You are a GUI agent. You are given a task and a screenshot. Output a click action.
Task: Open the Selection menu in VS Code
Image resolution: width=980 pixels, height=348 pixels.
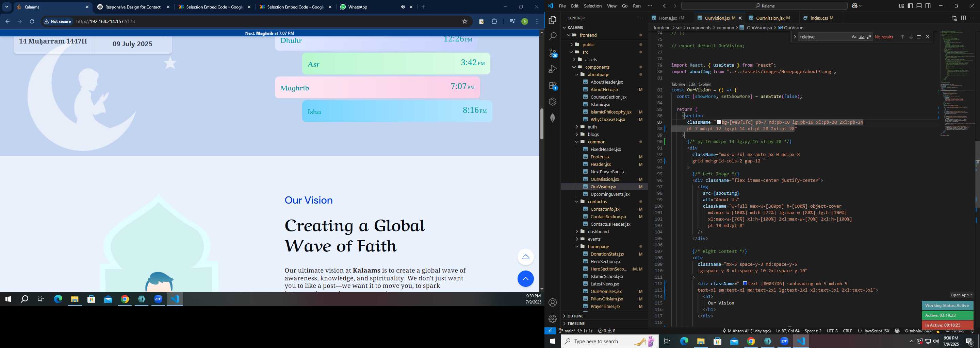pos(593,6)
